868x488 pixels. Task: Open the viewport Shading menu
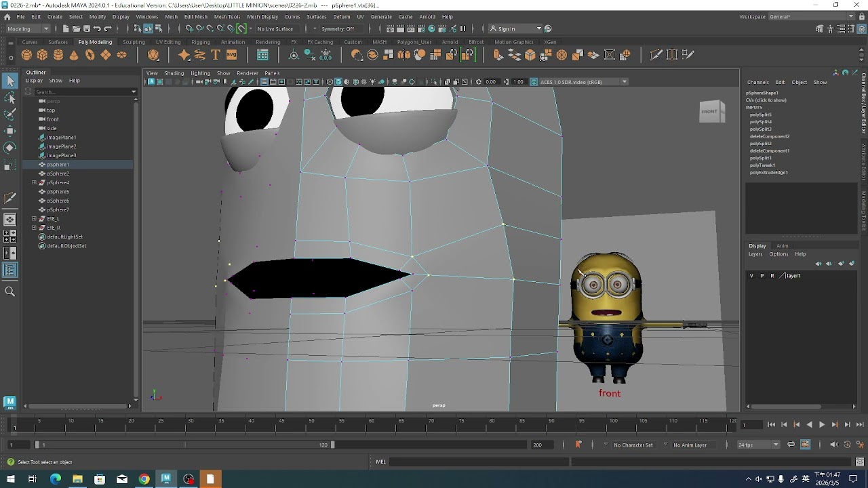[174, 73]
